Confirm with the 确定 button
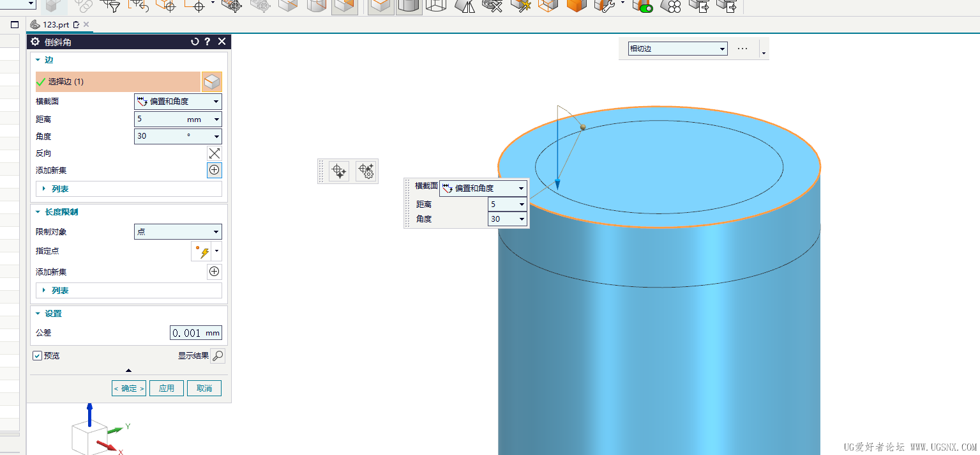 click(129, 389)
